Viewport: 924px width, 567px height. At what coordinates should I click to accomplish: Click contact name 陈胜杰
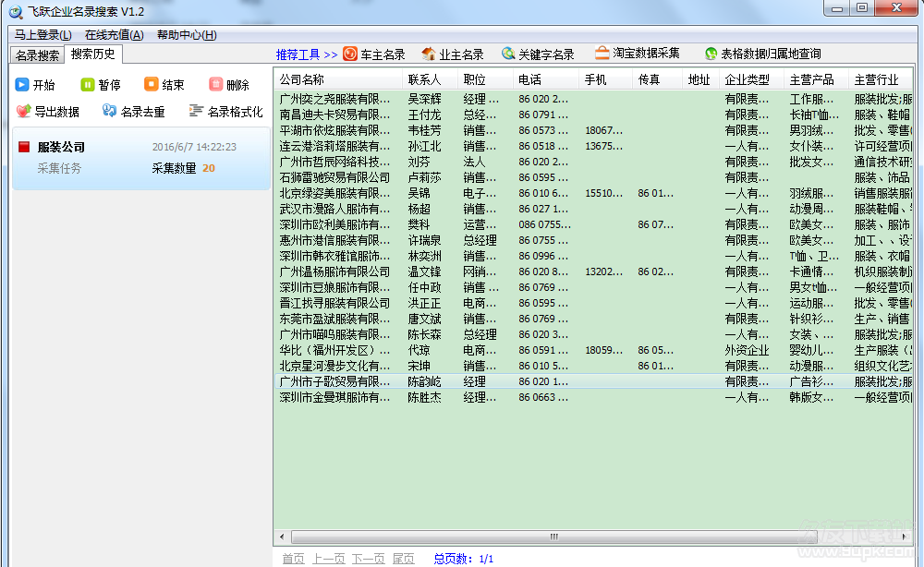pos(424,397)
